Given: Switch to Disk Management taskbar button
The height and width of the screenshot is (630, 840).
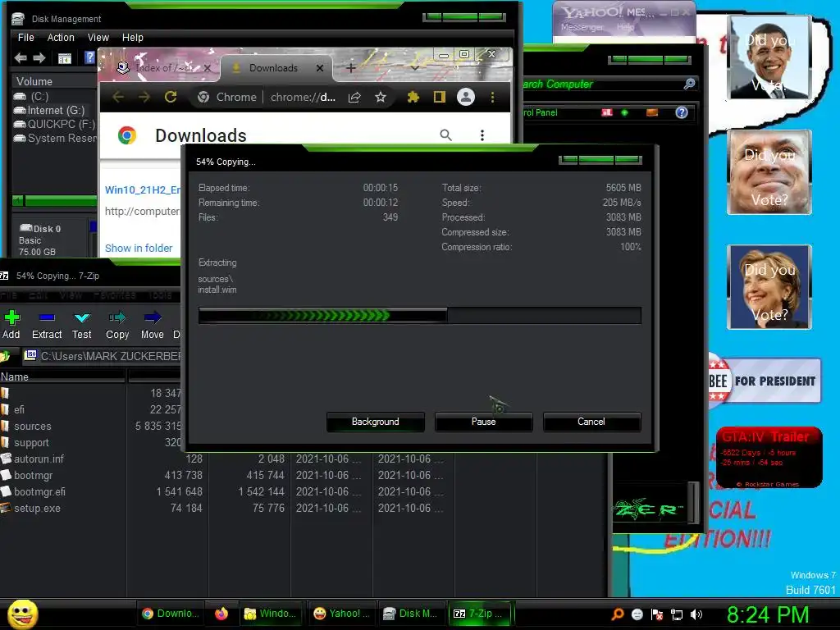Looking at the screenshot, I should (411, 614).
